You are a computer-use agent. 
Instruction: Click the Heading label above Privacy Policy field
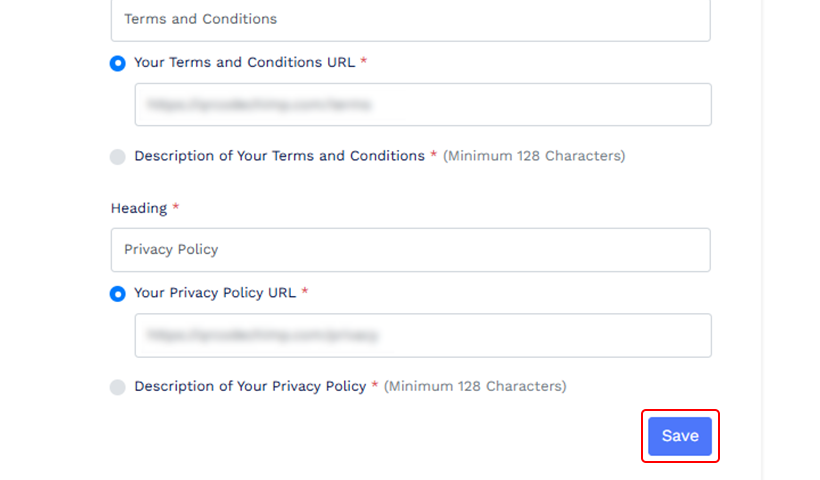[139, 208]
